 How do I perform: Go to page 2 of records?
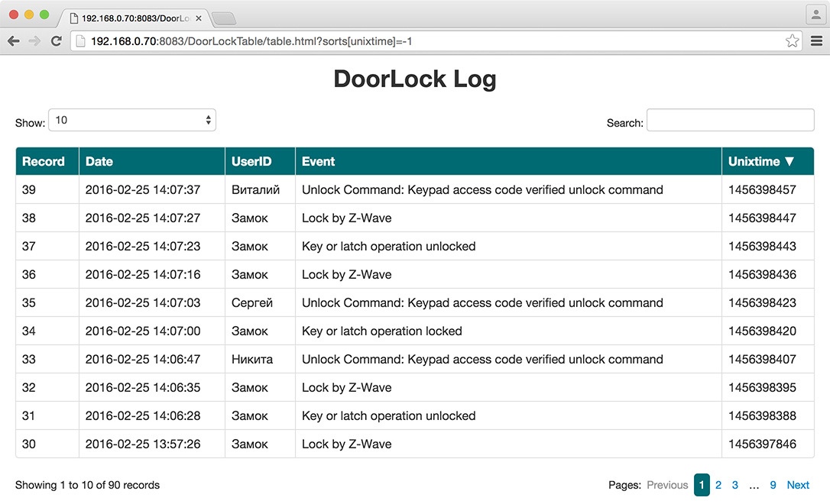(718, 485)
